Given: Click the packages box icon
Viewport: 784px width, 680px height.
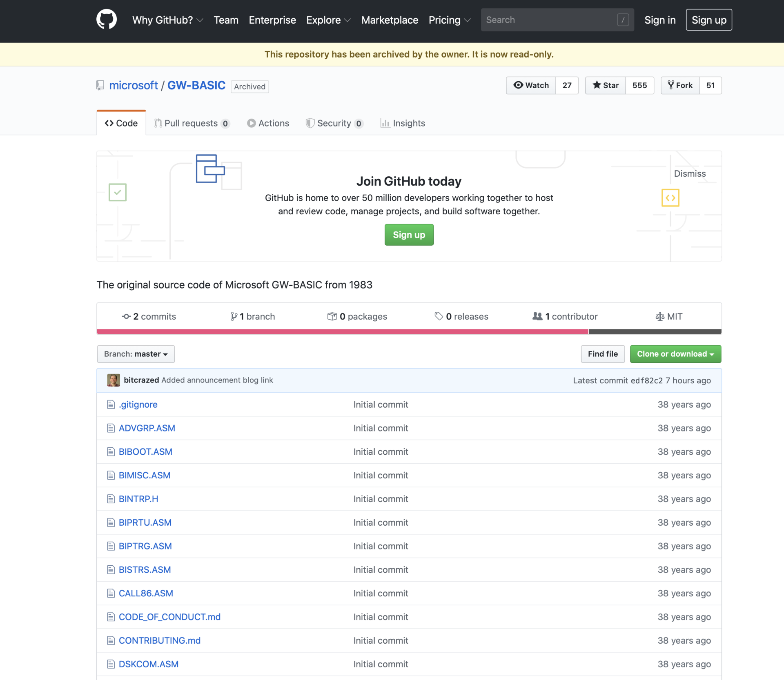Looking at the screenshot, I should 332,316.
